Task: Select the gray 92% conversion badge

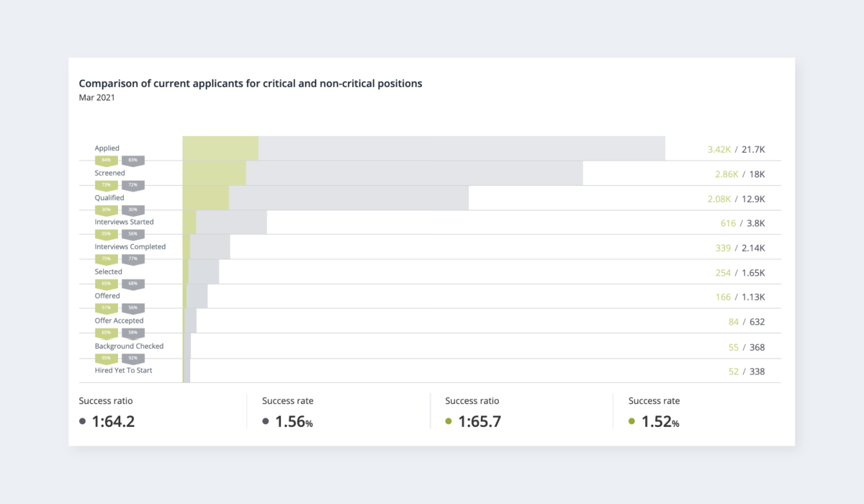Action: point(132,358)
